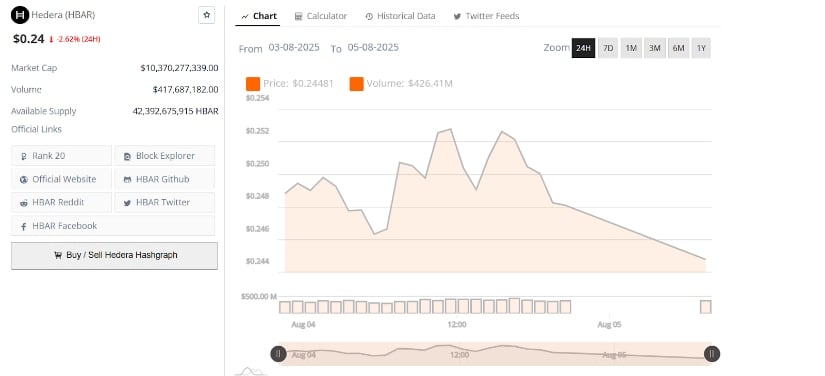
Task: Select the 24H zoom range
Action: [583, 48]
